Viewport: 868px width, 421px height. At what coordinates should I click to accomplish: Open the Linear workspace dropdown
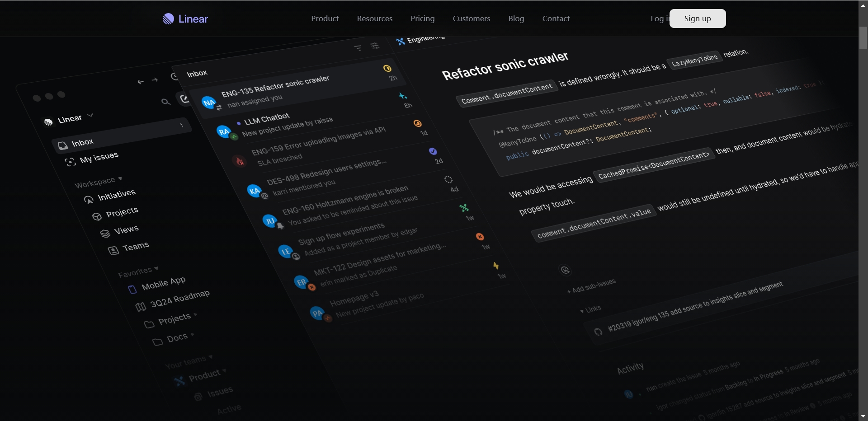point(69,119)
